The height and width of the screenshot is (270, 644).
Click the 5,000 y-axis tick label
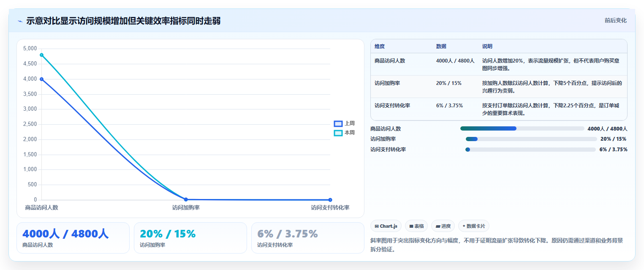(x=30, y=49)
